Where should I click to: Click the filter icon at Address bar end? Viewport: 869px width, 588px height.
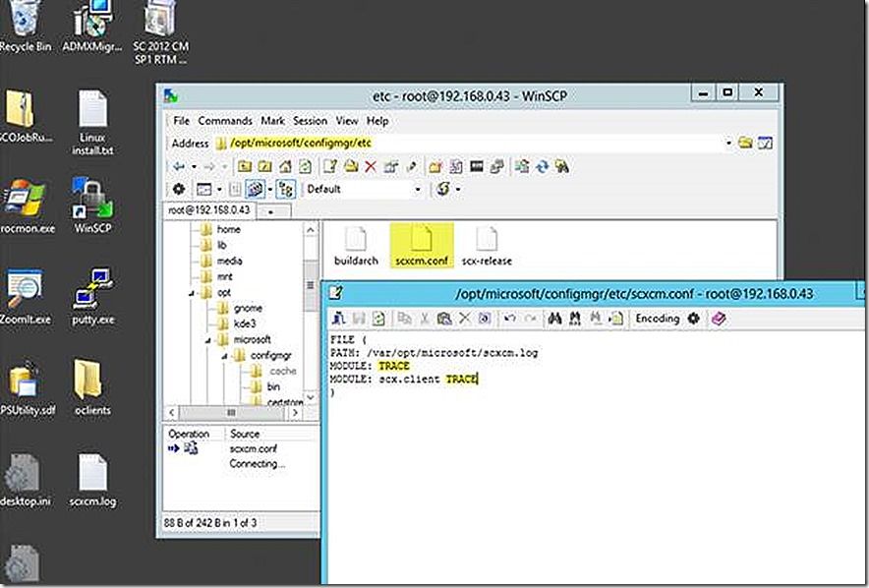click(x=766, y=143)
